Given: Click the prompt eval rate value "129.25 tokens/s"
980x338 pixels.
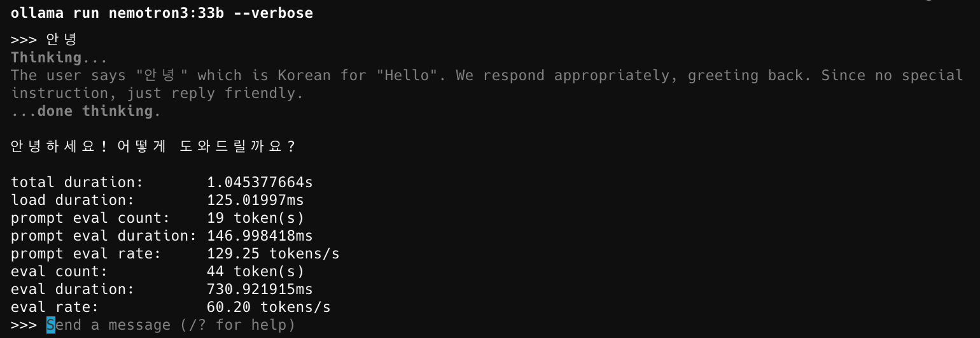Looking at the screenshot, I should (273, 253).
